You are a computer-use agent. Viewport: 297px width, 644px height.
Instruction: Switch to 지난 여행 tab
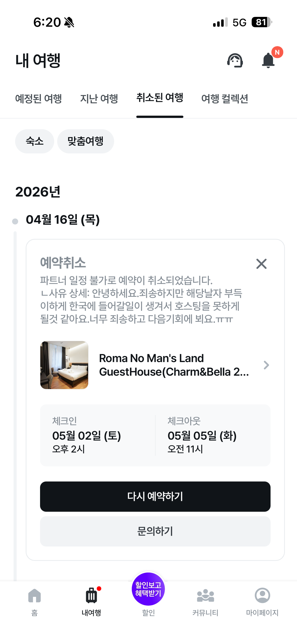tap(99, 99)
